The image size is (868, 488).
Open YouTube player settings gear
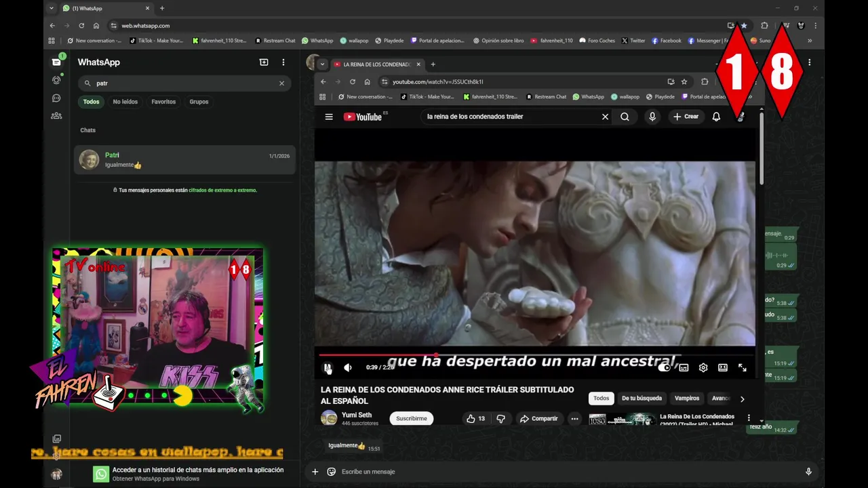pyautogui.click(x=703, y=367)
